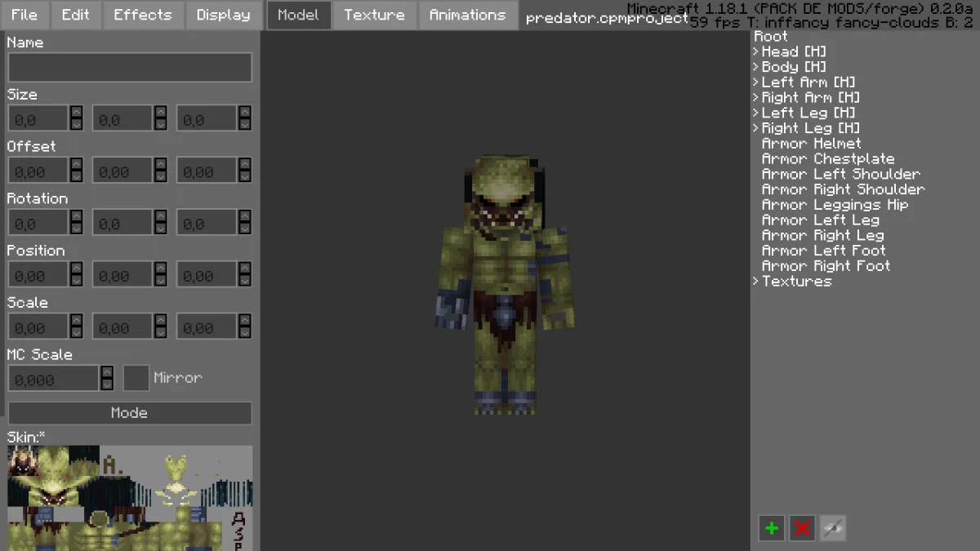Click the up arrow of first Offset field
The image size is (980, 551).
point(76,165)
